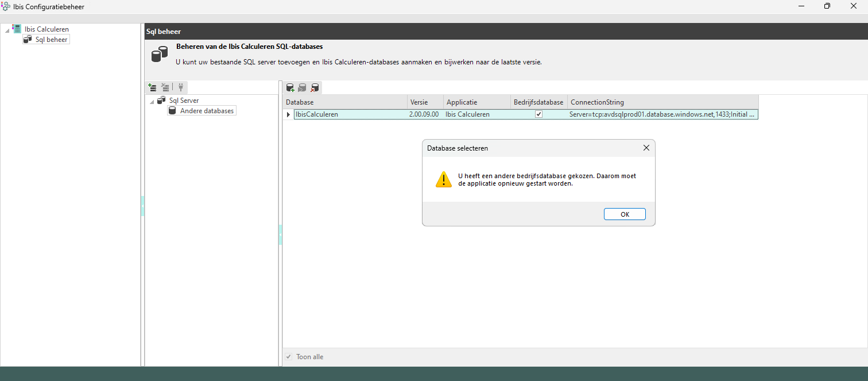Screen dimensions: 868x381
Task: Close the Database selecteren dialog
Action: point(646,148)
